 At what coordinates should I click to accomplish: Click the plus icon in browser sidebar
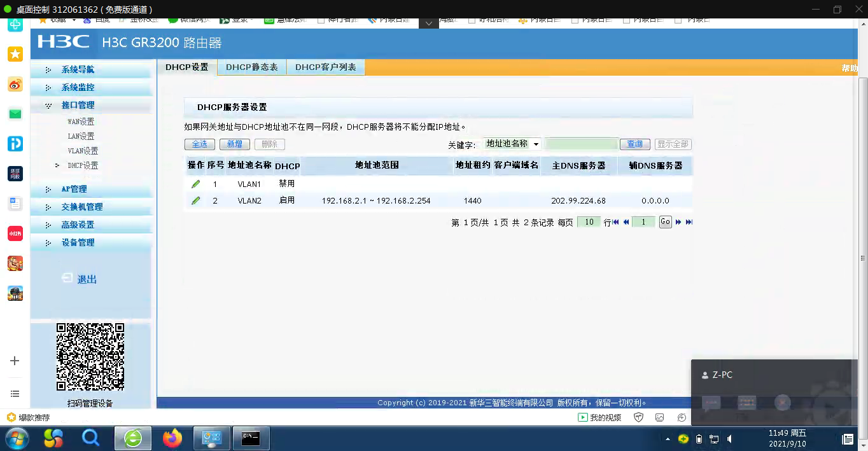(15, 361)
